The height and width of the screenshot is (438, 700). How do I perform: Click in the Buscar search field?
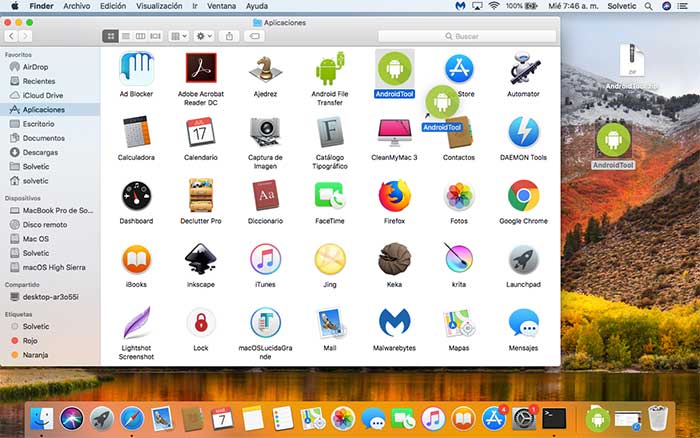(x=467, y=36)
